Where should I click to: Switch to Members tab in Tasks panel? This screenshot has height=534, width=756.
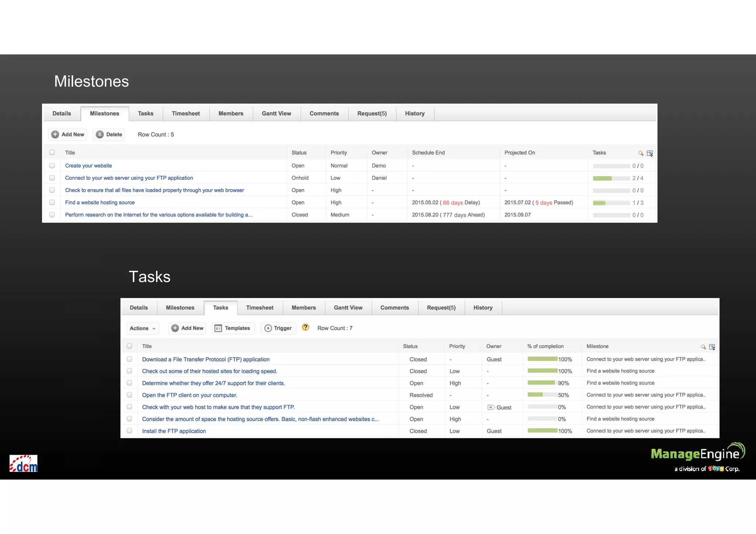coord(303,307)
